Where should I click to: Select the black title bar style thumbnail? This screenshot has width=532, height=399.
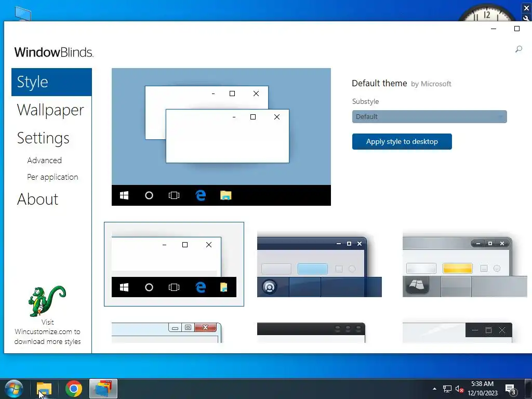pyautogui.click(x=311, y=333)
